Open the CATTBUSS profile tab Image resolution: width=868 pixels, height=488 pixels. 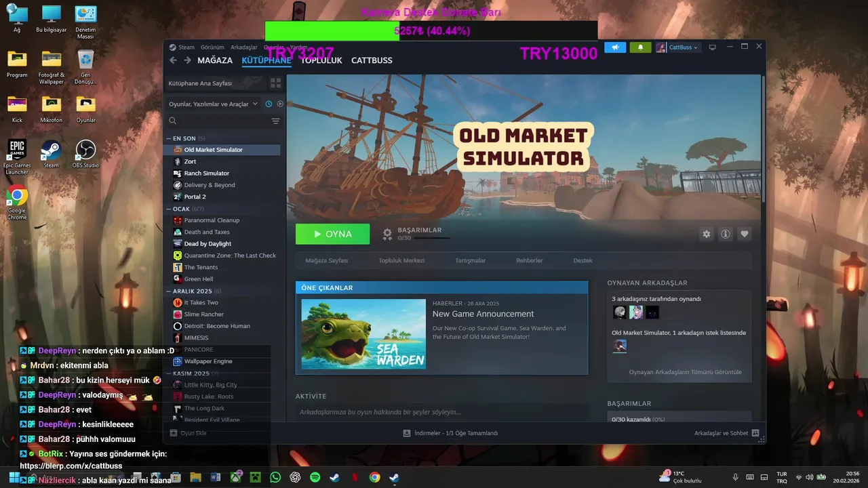(x=372, y=60)
